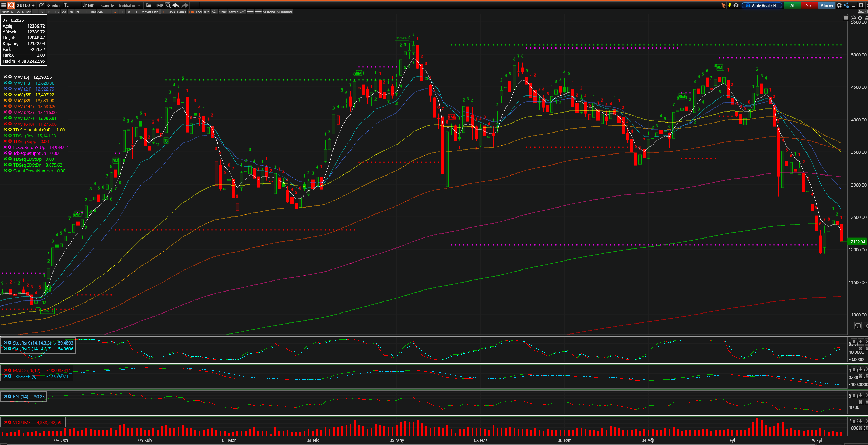This screenshot has width=868, height=445.
Task: Open the hamburger main menu
Action: click(3, 5)
